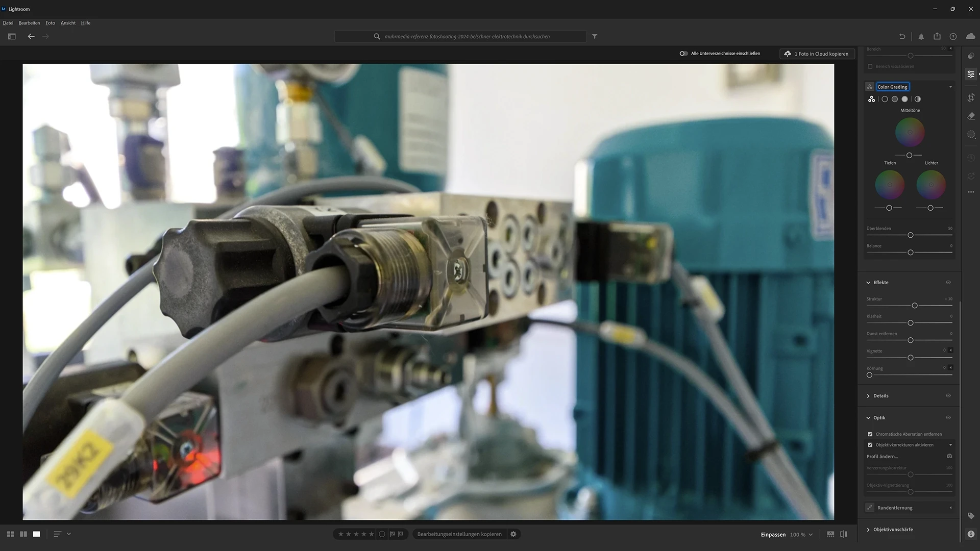The height and width of the screenshot is (551, 980).
Task: Switch to photo grid view
Action: pos(10,534)
